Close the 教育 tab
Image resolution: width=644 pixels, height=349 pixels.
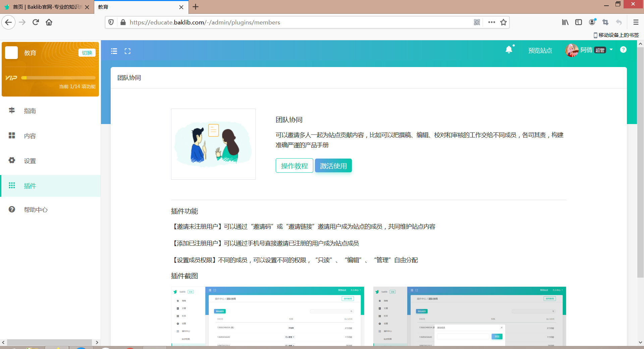181,7
